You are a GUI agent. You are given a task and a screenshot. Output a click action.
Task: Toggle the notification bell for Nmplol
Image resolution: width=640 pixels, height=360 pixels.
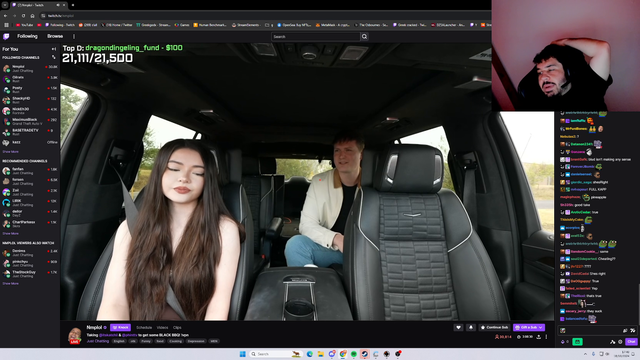(471, 327)
